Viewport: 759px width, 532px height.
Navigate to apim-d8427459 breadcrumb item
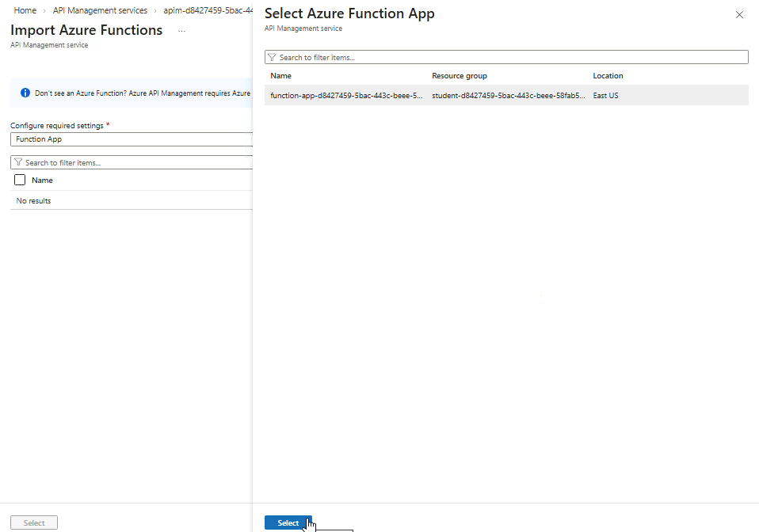click(x=208, y=10)
